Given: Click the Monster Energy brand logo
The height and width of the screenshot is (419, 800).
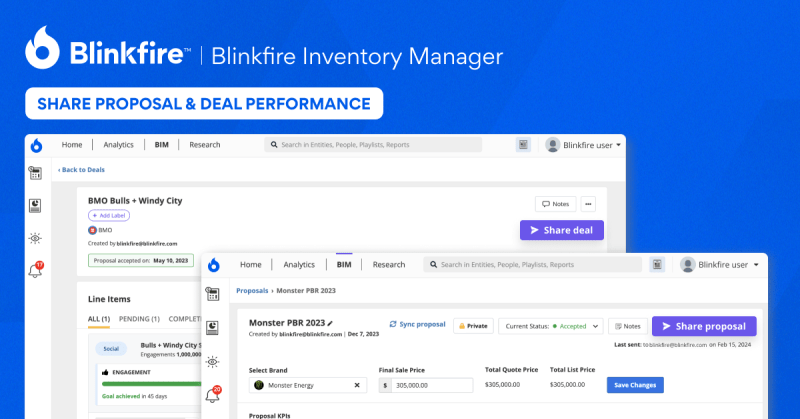Looking at the screenshot, I should tap(259, 385).
